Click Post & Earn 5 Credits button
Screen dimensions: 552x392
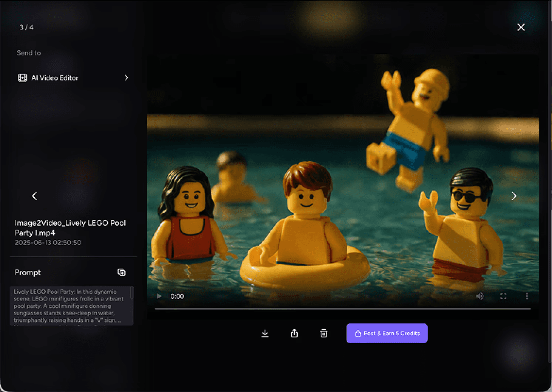point(387,333)
